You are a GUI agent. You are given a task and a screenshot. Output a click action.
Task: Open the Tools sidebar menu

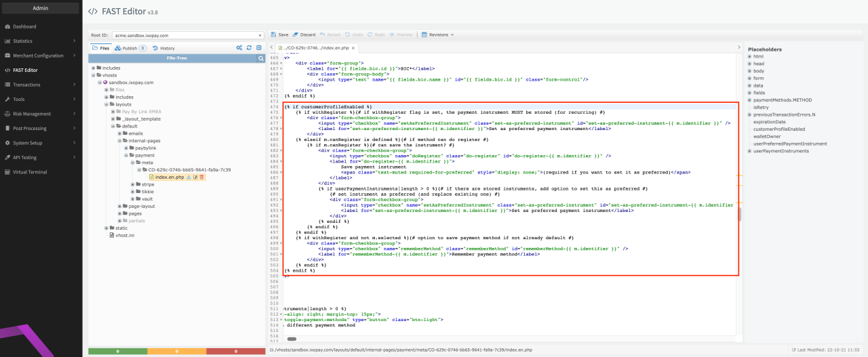pos(19,99)
